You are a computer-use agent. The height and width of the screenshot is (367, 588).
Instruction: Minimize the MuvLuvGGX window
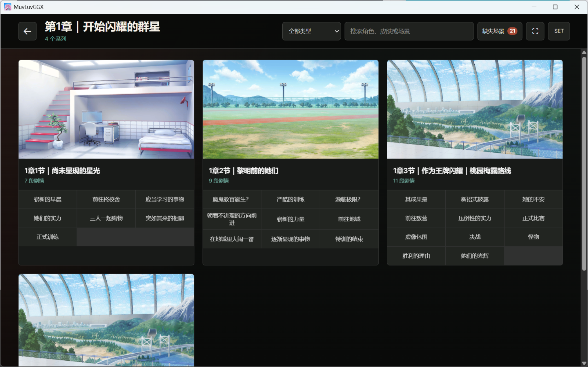click(534, 7)
